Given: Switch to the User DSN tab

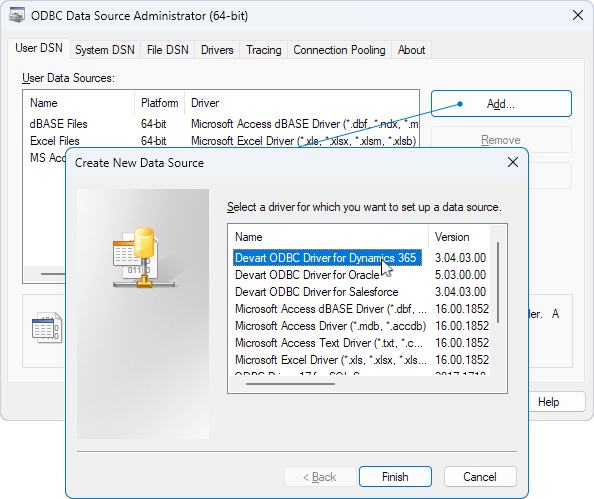Looking at the screenshot, I should click(39, 48).
